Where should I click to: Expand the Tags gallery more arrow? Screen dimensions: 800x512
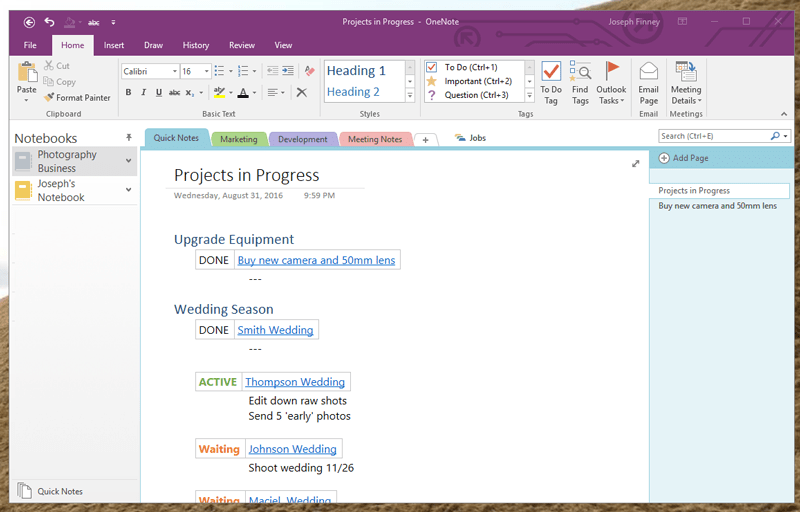tap(530, 95)
